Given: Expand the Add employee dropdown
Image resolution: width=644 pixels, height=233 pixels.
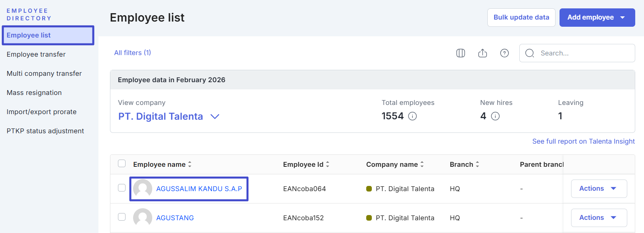Looking at the screenshot, I should click(x=622, y=18).
